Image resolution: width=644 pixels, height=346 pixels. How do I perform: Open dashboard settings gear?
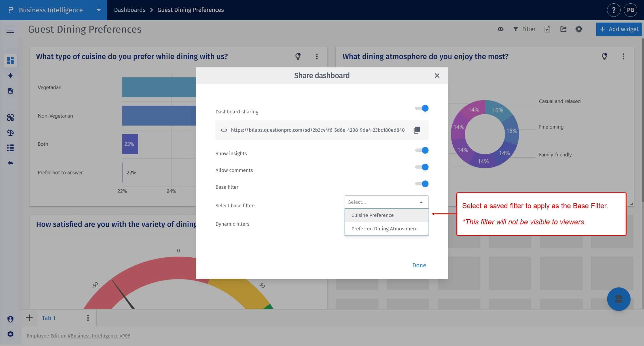pos(579,29)
